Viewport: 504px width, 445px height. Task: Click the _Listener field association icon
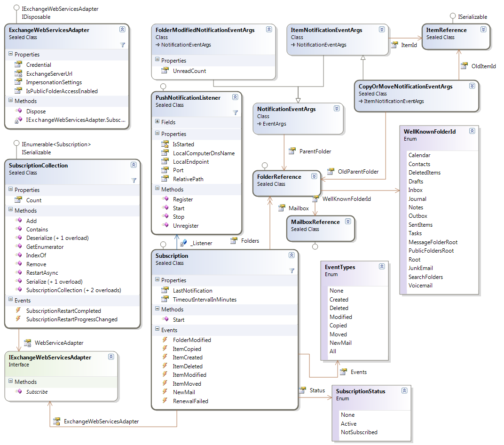coord(183,243)
